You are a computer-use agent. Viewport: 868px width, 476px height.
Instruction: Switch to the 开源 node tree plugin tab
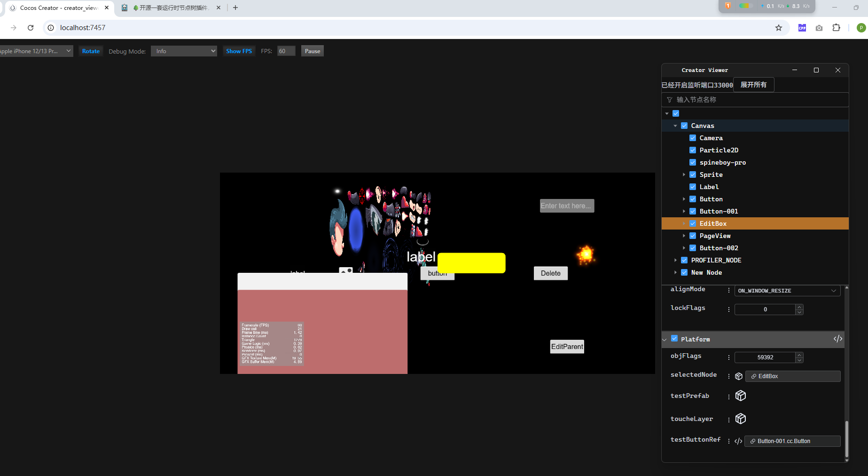171,8
